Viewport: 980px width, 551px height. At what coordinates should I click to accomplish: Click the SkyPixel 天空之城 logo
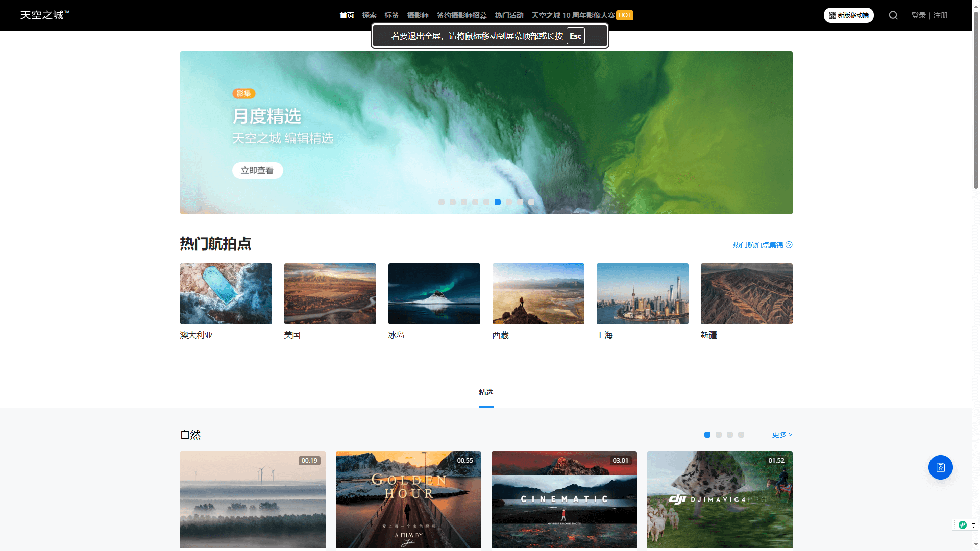(x=44, y=15)
